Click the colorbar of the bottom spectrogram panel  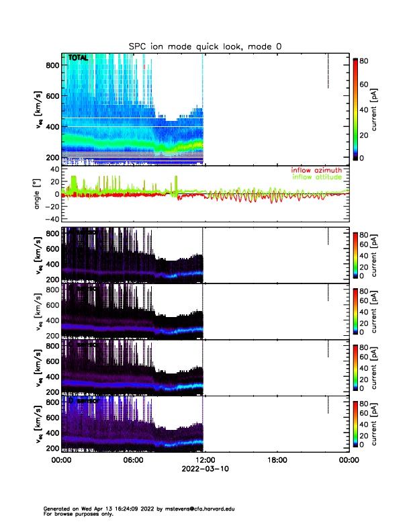pos(355,423)
